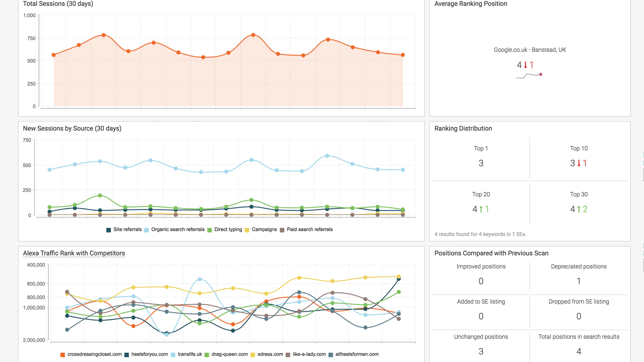
Task: Click allheelsformen.com legend item
Action: pyautogui.click(x=357, y=354)
